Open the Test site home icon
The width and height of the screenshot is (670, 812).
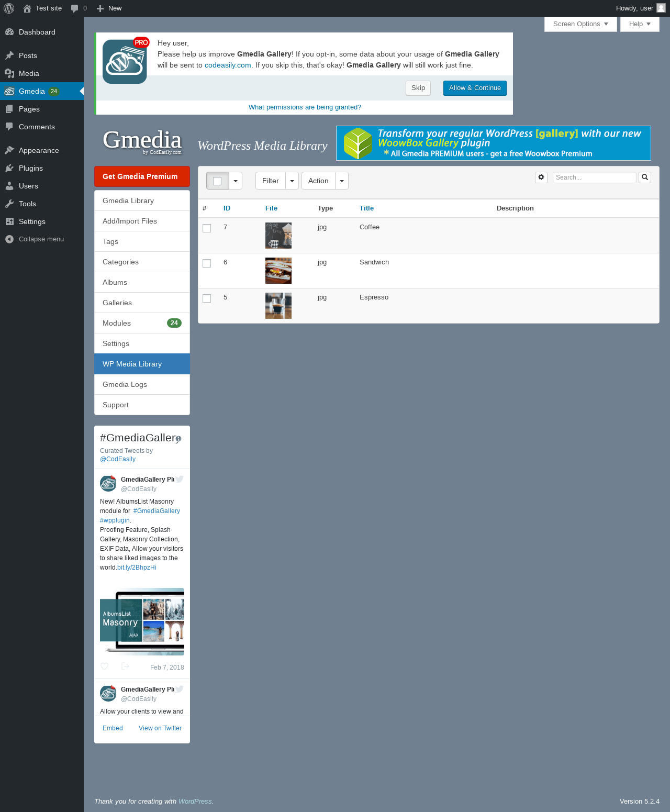(x=27, y=8)
